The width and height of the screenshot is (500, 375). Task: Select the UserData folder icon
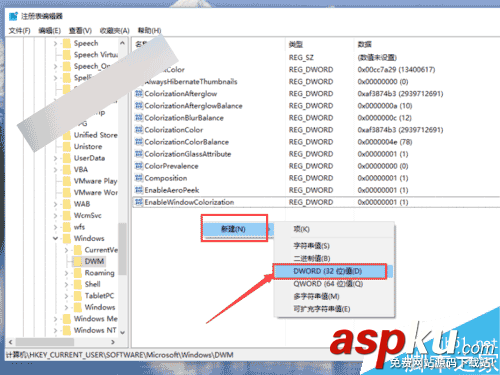tap(67, 158)
